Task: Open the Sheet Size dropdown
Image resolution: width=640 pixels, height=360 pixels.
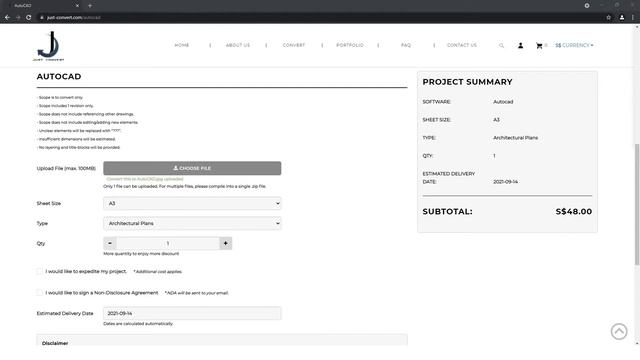Action: pos(192,203)
